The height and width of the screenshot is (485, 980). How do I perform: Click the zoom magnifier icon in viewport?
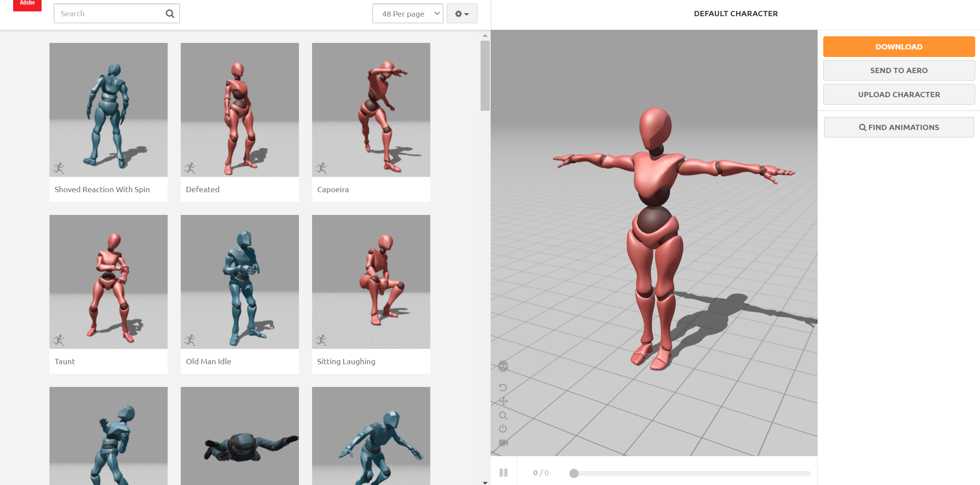[503, 415]
